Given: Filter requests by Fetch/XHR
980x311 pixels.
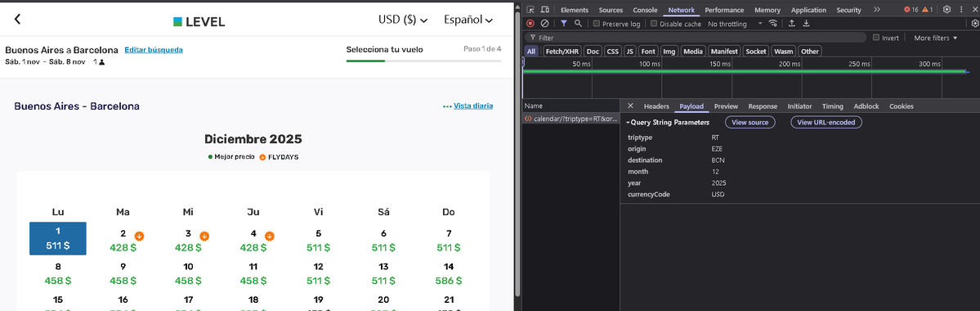Looking at the screenshot, I should click(562, 52).
